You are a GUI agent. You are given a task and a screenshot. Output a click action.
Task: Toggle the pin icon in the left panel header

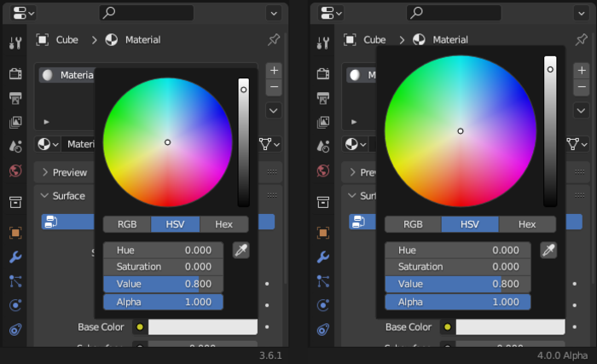point(273,40)
